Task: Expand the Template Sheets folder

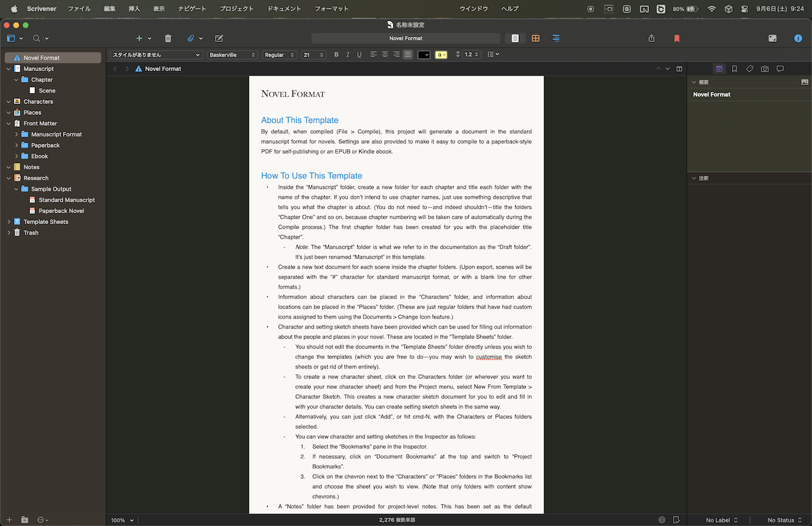Action: point(8,222)
